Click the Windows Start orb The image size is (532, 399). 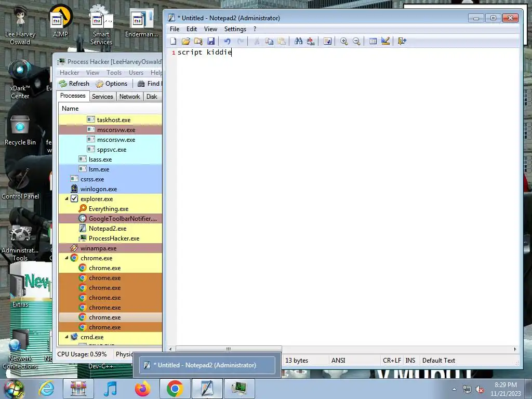point(14,389)
